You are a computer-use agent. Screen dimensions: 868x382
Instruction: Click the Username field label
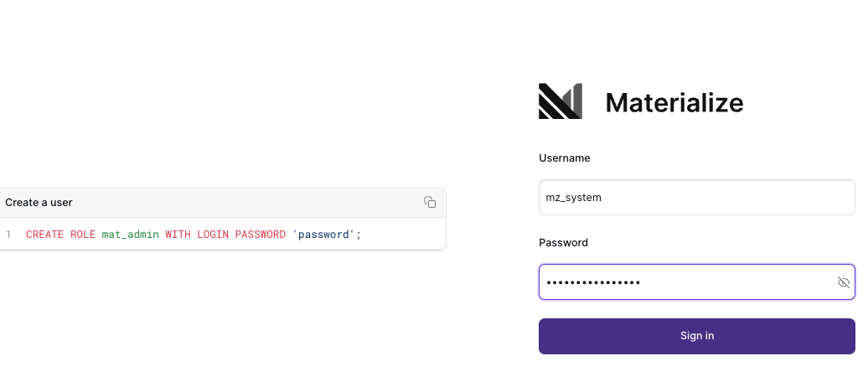pyautogui.click(x=564, y=157)
